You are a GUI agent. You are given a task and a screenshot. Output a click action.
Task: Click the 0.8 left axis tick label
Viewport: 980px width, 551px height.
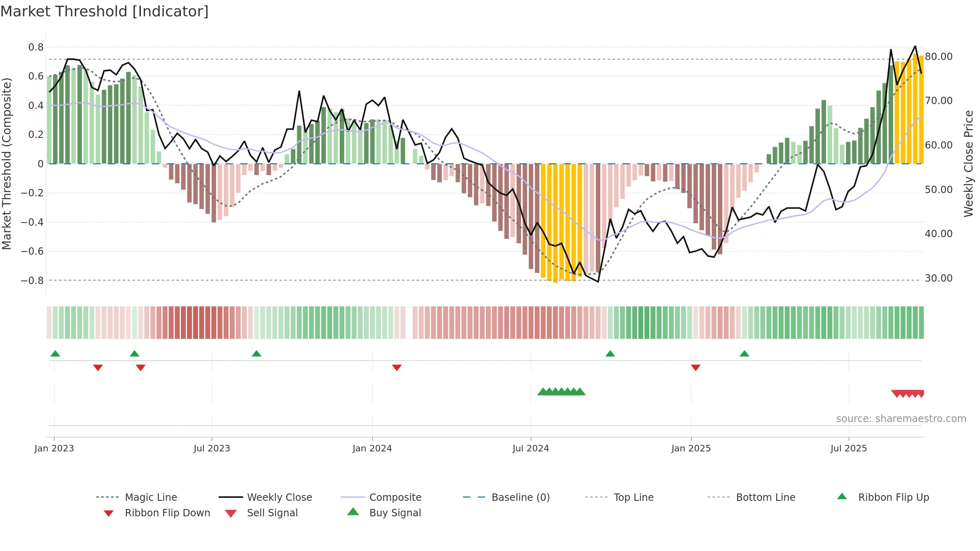[x=36, y=47]
